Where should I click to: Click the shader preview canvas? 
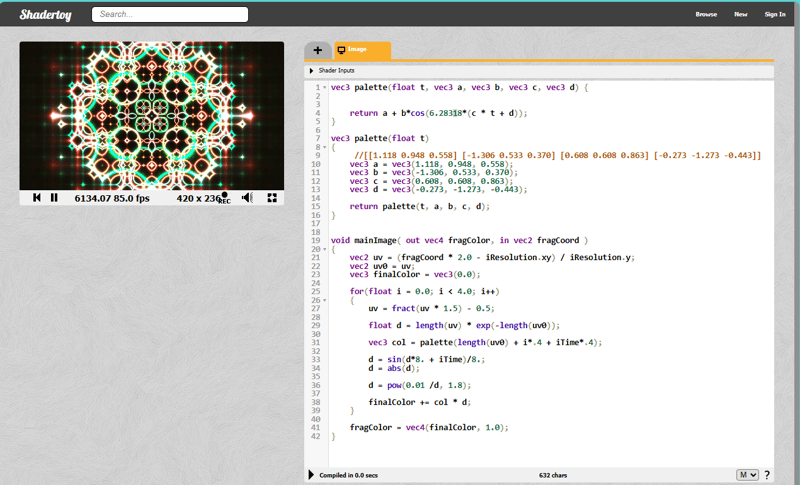click(152, 115)
